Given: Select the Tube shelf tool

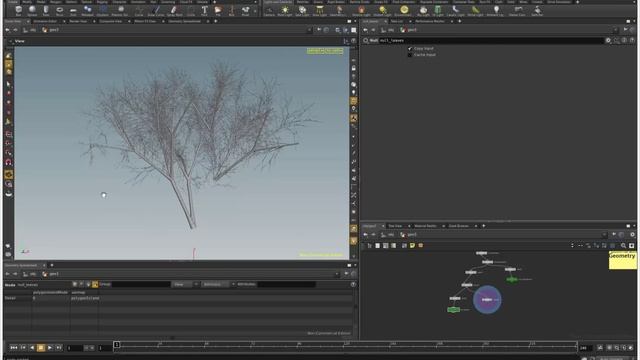Looking at the screenshot, I should (46, 11).
